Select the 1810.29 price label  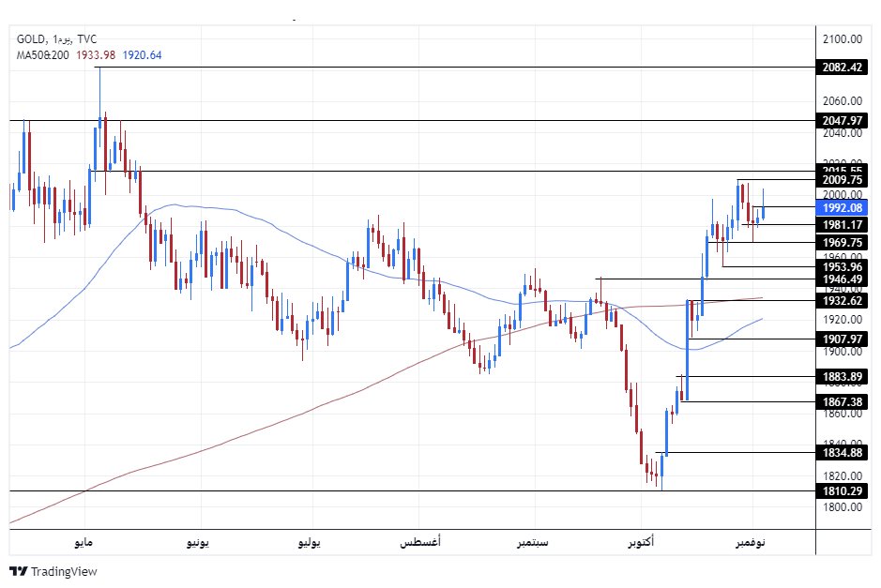click(842, 491)
